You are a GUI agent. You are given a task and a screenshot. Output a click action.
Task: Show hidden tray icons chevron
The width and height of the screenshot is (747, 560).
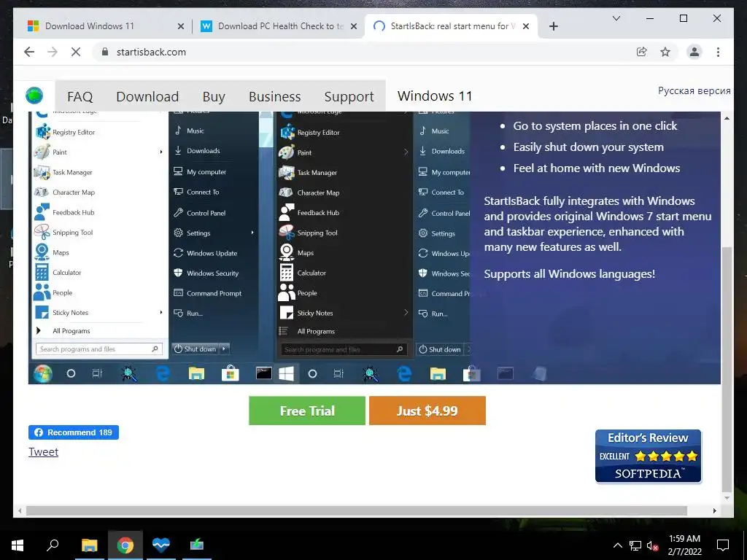click(617, 545)
